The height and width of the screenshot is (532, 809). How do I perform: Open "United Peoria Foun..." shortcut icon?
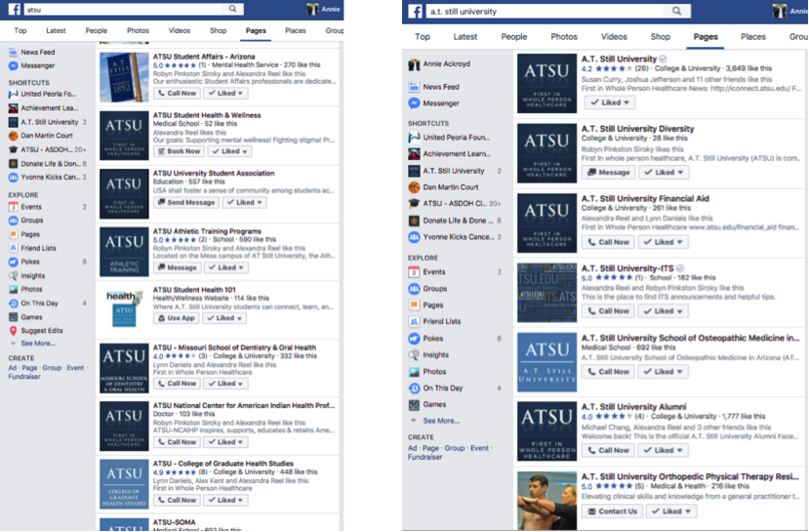(x=415, y=138)
